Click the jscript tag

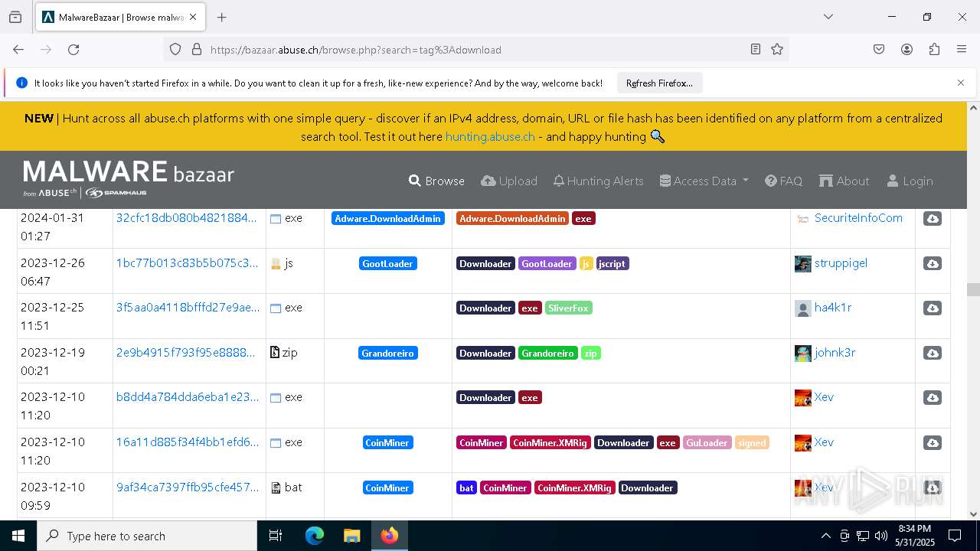[x=612, y=263]
